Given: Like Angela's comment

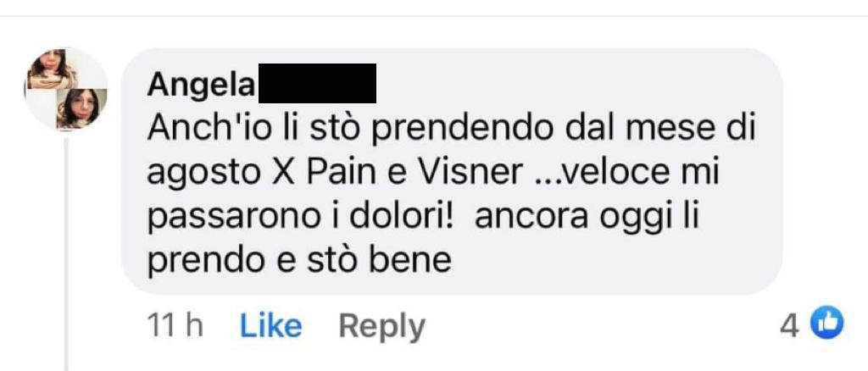Looking at the screenshot, I should point(270,325).
